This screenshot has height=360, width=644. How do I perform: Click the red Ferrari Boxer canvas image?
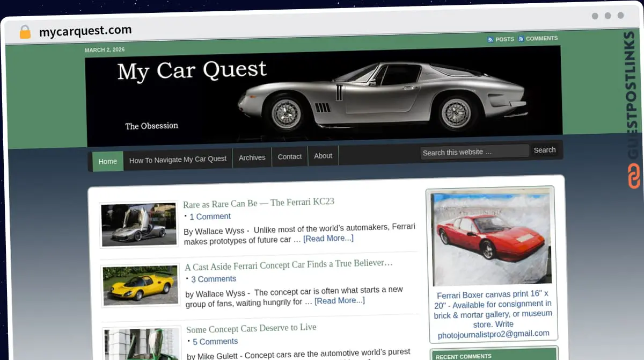(492, 239)
